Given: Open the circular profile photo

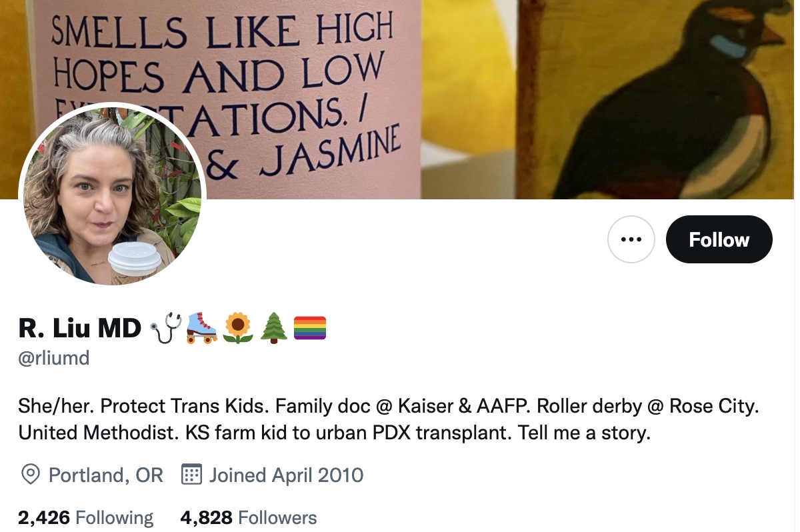Looking at the screenshot, I should pos(112,195).
